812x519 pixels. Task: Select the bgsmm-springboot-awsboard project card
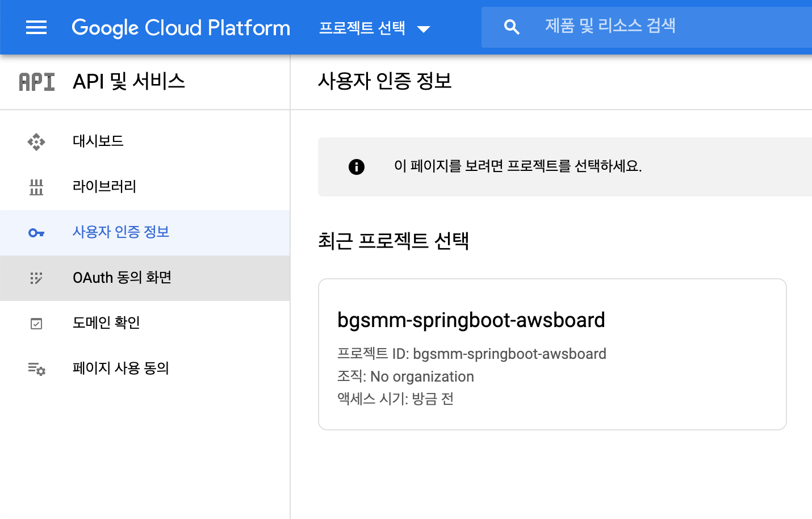552,354
